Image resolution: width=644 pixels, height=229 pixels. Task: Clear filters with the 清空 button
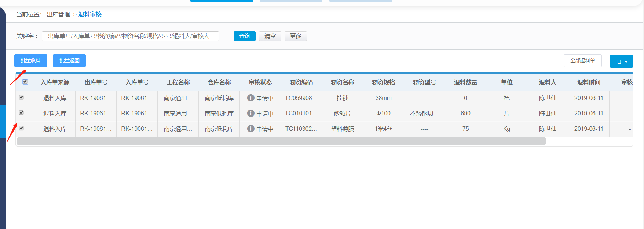(x=270, y=36)
